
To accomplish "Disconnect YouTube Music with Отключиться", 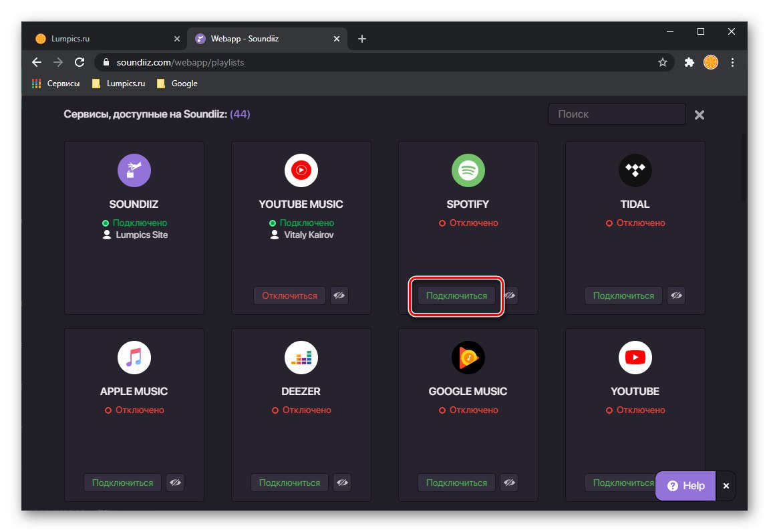I will (x=289, y=295).
